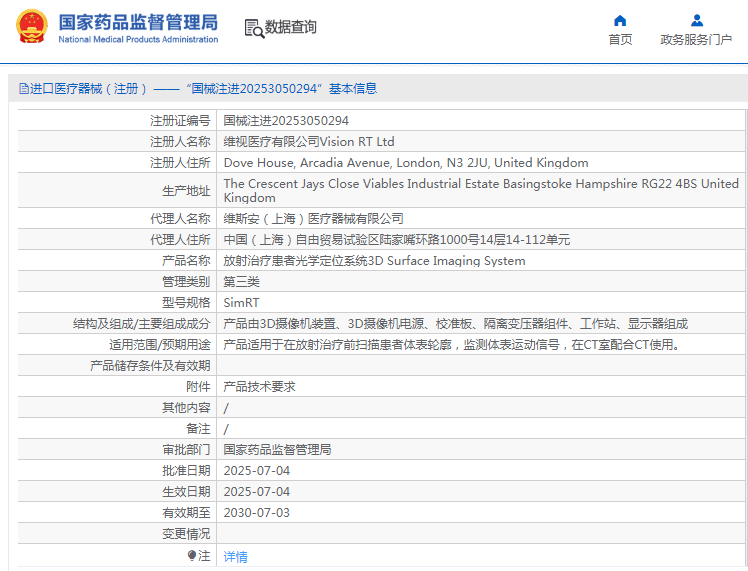Open the 产品技术要求 attachment
748x571 pixels.
click(x=259, y=386)
